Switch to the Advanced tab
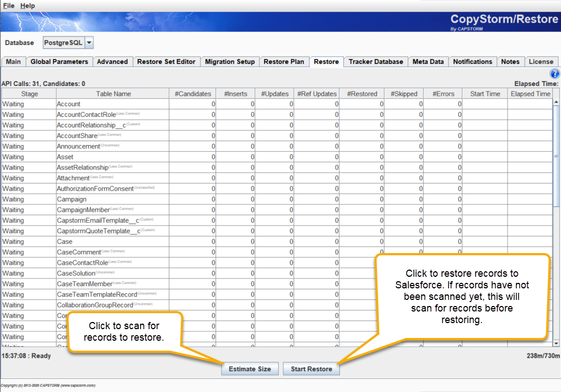Screen dimensions: 561x392 coord(112,62)
